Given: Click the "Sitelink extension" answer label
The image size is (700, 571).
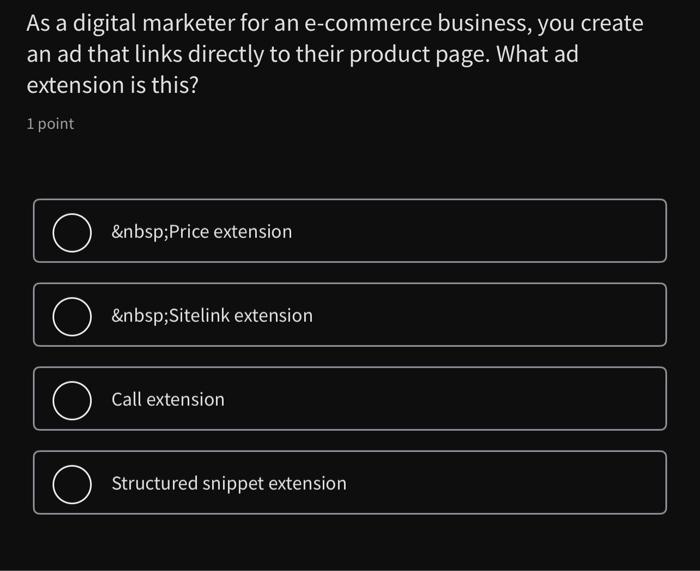Looking at the screenshot, I should pos(240,316).
